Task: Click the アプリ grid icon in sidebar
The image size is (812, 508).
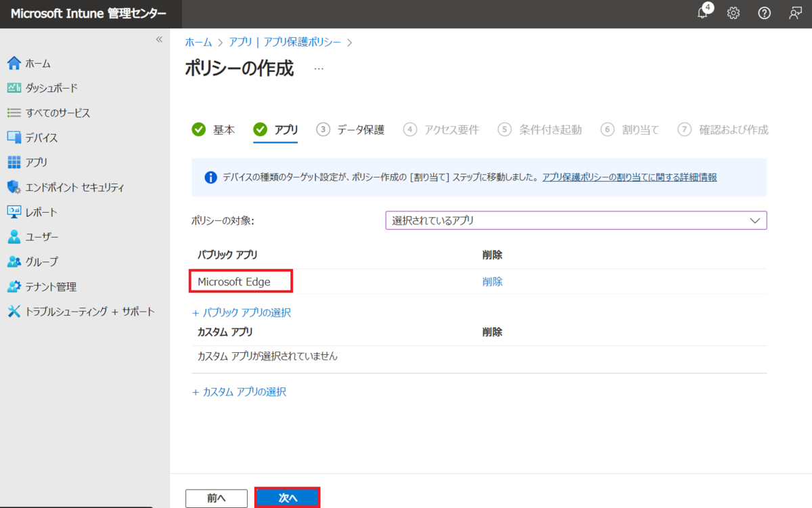Action: point(14,163)
